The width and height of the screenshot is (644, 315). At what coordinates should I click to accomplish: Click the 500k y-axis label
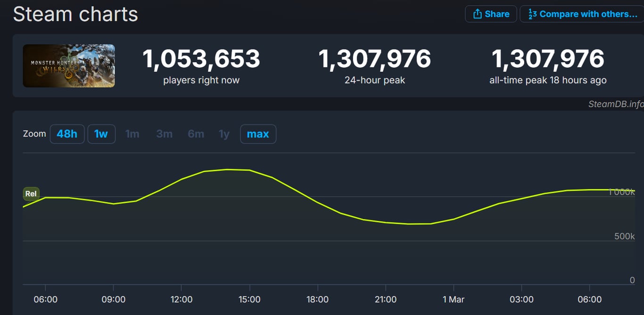pos(625,236)
